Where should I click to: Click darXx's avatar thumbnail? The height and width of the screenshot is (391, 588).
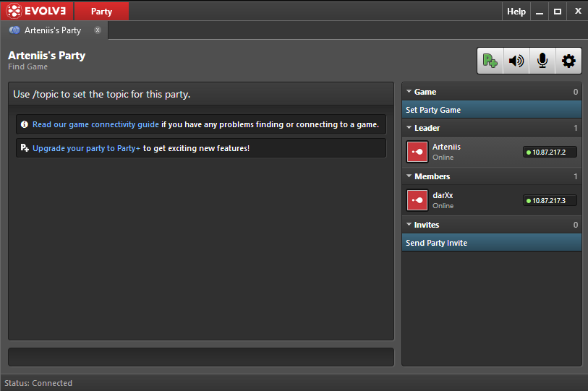point(417,200)
